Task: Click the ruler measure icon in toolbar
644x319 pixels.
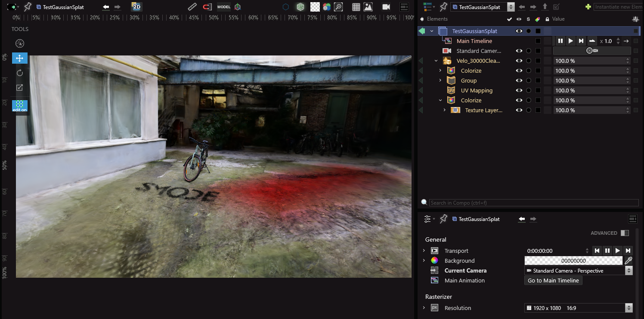Action: pyautogui.click(x=192, y=7)
